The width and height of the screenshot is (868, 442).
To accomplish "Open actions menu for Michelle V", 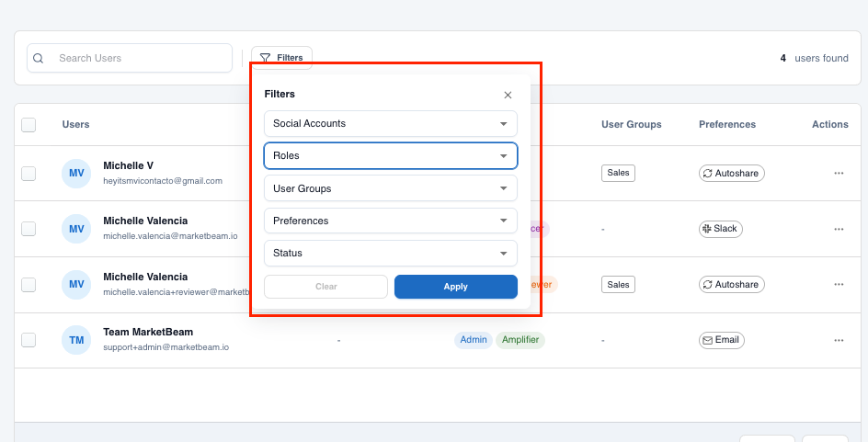I will 839,173.
